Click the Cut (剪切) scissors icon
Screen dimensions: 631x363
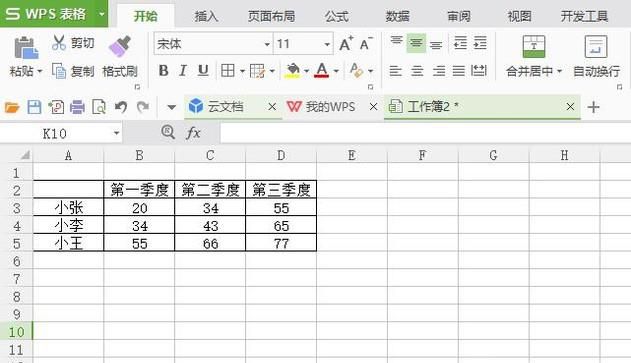[59, 42]
